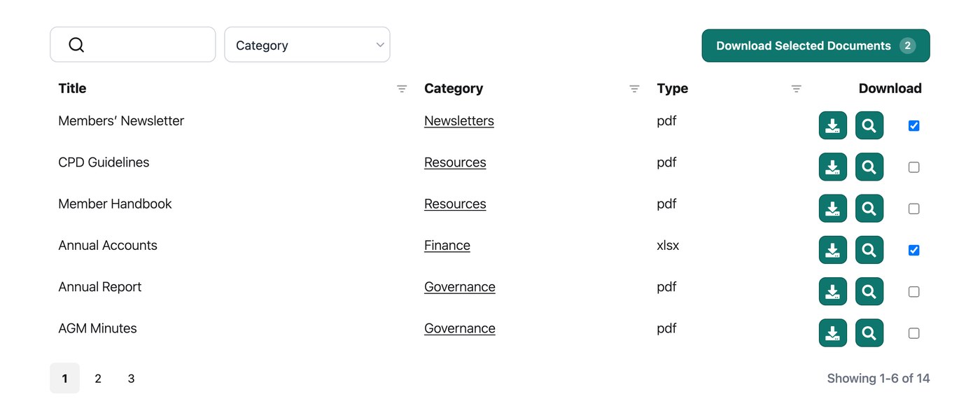Download the Annual Report pdf
This screenshot has width=980, height=420.
click(x=833, y=292)
